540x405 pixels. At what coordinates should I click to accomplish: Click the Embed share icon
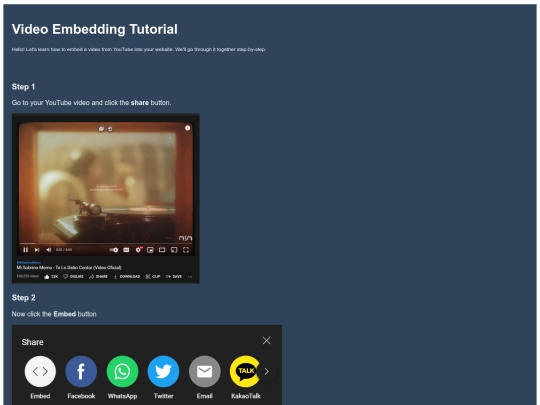[40, 371]
